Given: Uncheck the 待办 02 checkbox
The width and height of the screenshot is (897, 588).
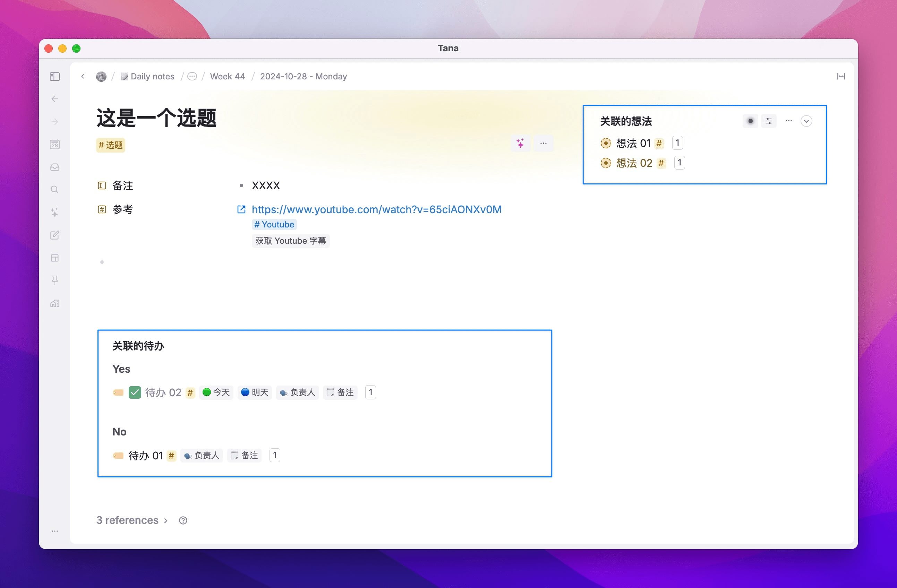Looking at the screenshot, I should coord(135,392).
